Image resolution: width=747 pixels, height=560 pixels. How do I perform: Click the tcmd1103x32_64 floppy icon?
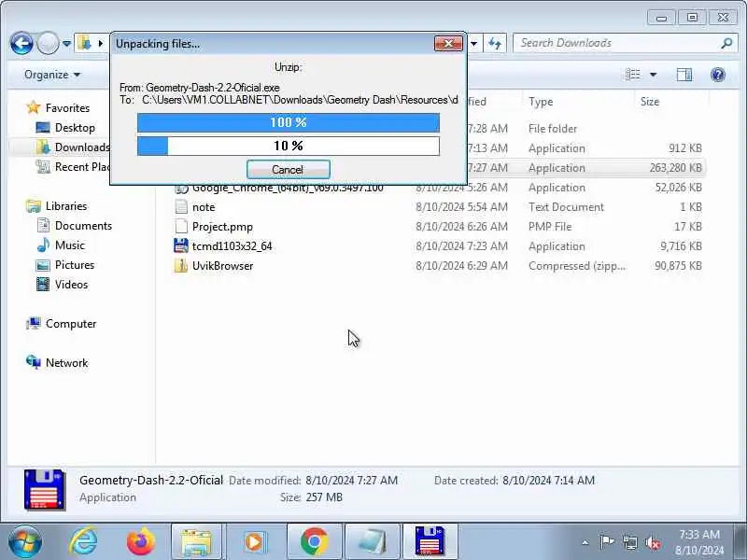point(181,246)
